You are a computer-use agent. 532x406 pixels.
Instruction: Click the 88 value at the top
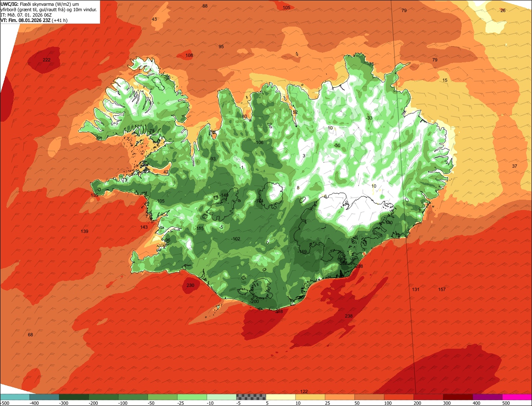pyautogui.click(x=205, y=6)
